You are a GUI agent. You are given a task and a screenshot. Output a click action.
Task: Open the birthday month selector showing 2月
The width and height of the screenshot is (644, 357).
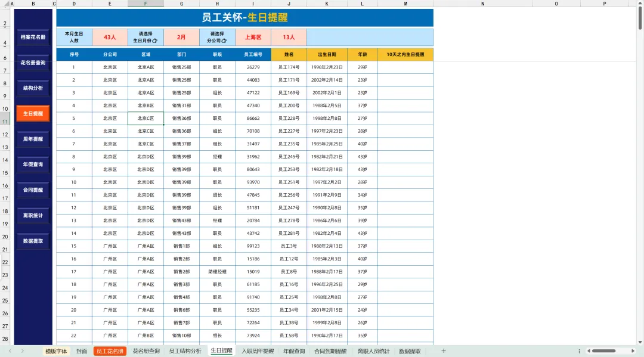(x=181, y=37)
